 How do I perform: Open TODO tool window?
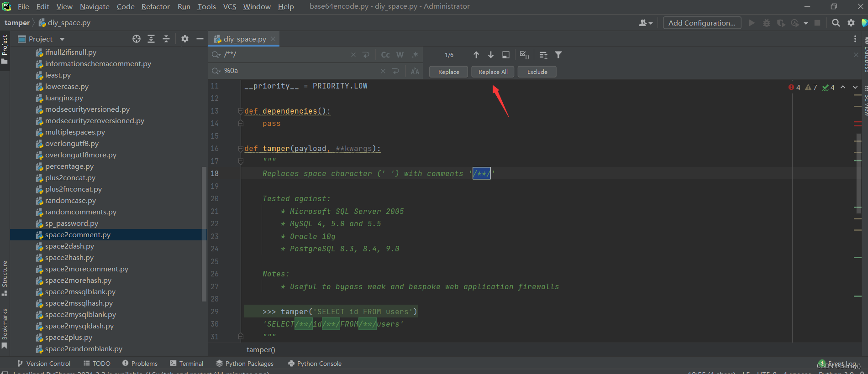[x=97, y=364]
